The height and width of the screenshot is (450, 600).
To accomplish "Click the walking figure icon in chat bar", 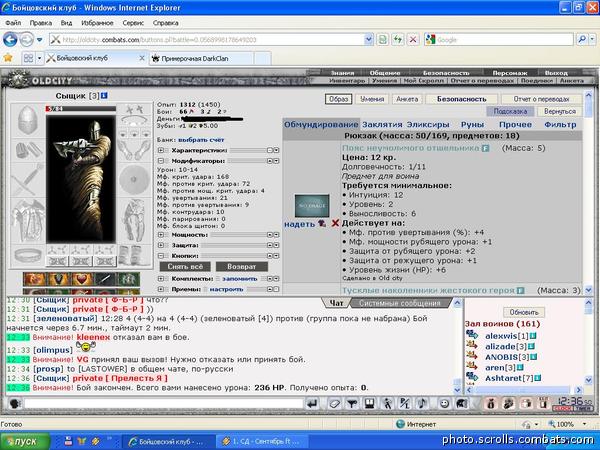I will (x=387, y=403).
